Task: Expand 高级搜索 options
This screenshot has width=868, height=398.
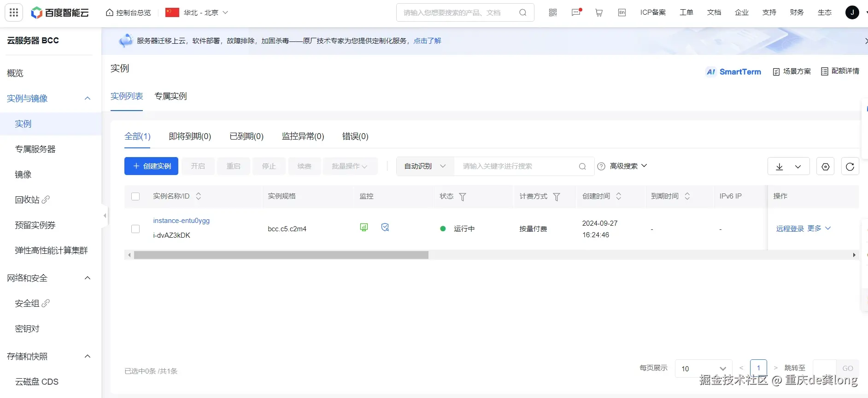Action: [x=628, y=166]
